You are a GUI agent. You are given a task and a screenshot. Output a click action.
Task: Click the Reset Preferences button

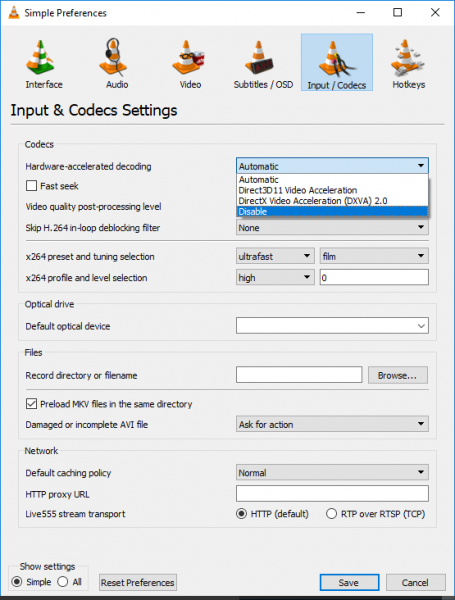(138, 582)
